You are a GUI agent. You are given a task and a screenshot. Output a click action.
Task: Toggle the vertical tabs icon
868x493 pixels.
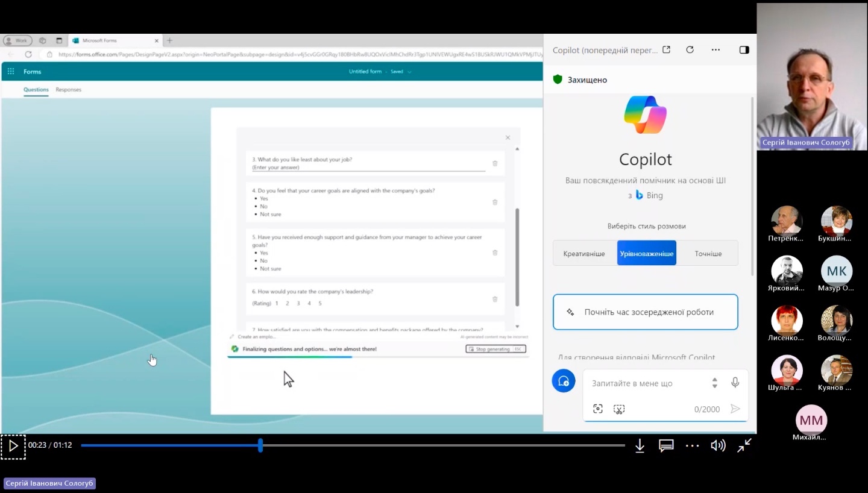coord(59,40)
